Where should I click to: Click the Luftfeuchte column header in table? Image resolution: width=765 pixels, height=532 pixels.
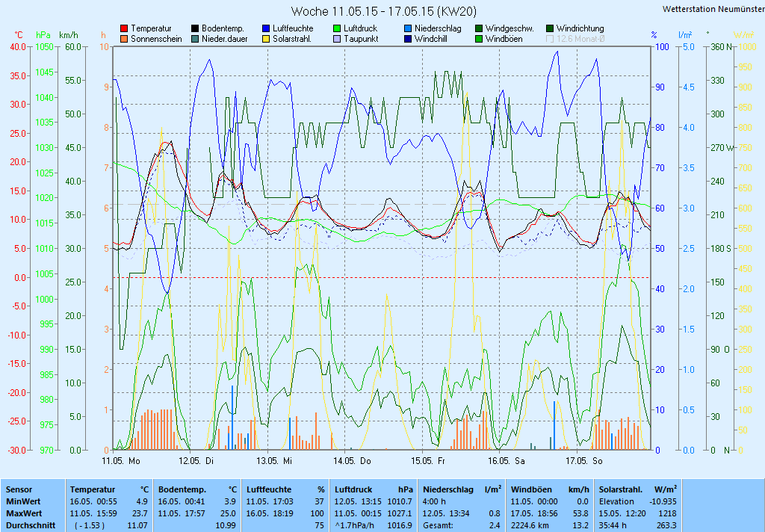269,489
